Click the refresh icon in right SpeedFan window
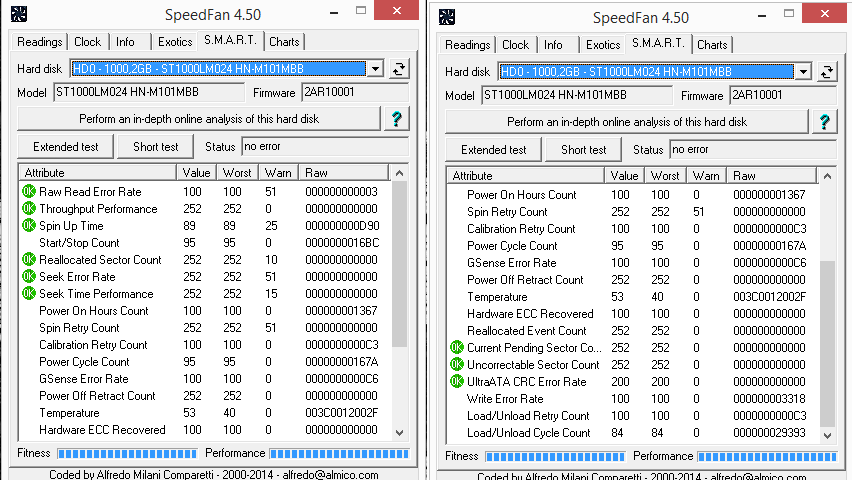 (x=827, y=72)
